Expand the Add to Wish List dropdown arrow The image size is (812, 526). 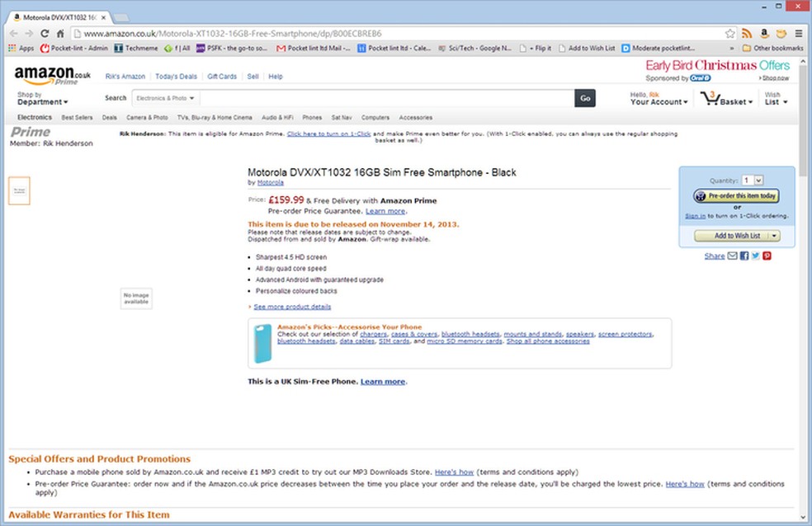(772, 236)
